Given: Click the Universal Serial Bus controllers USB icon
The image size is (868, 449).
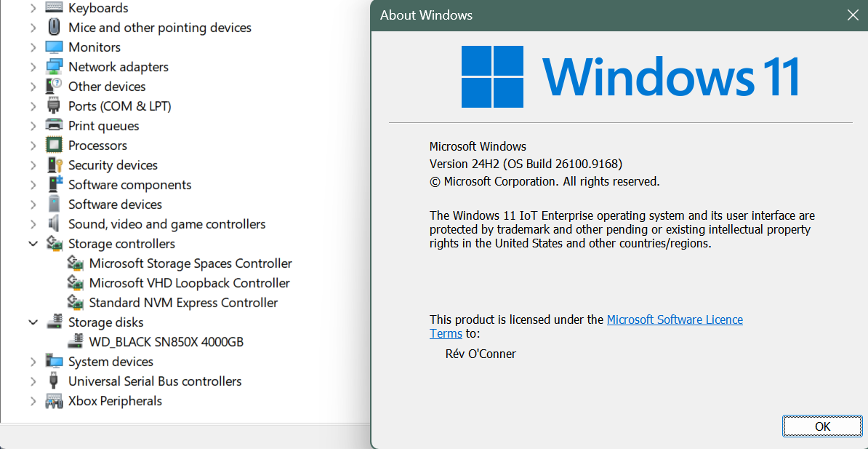Looking at the screenshot, I should 54,381.
